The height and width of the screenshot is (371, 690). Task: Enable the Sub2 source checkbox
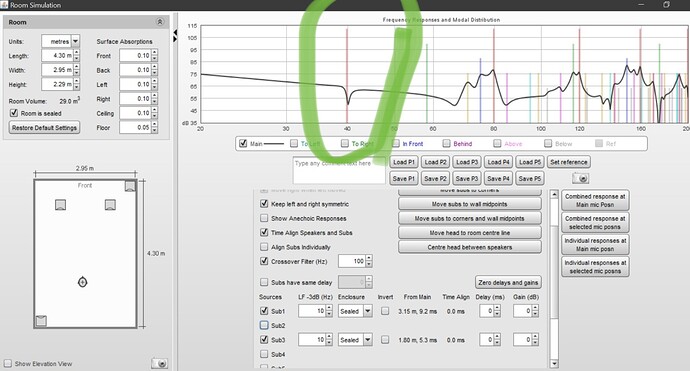tap(264, 325)
